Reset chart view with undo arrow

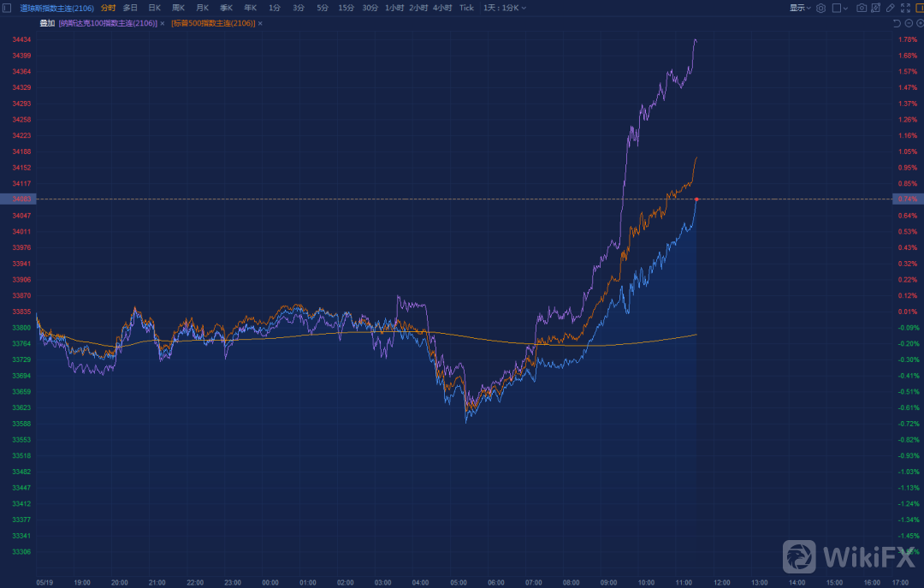(x=896, y=23)
